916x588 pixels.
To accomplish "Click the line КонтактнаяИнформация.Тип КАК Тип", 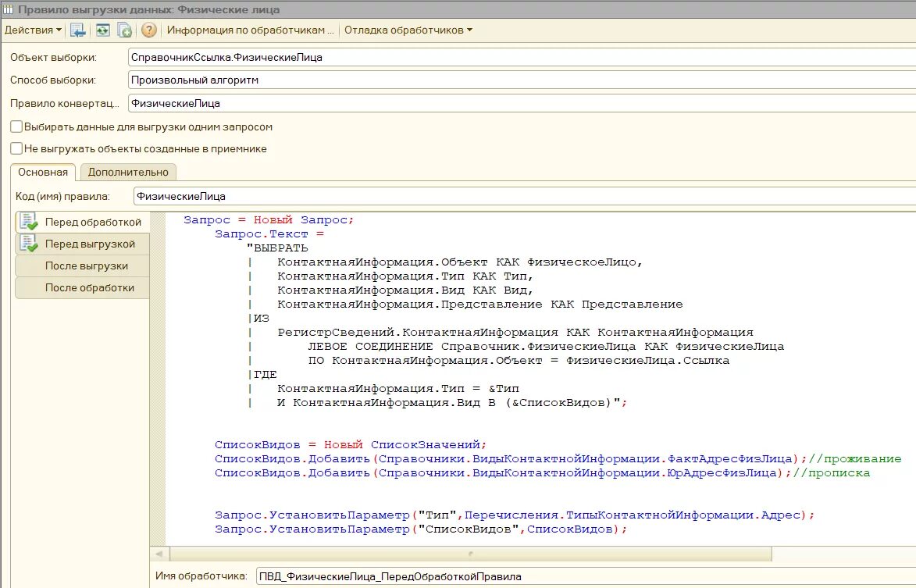I will [405, 276].
